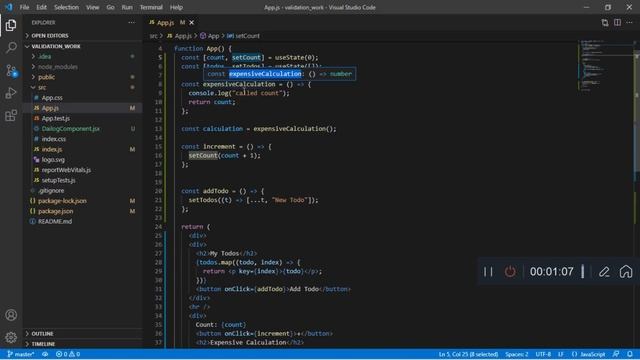Screen dimensions: 640x360
Task: Open errors and warnings problems panel
Action: [68, 354]
